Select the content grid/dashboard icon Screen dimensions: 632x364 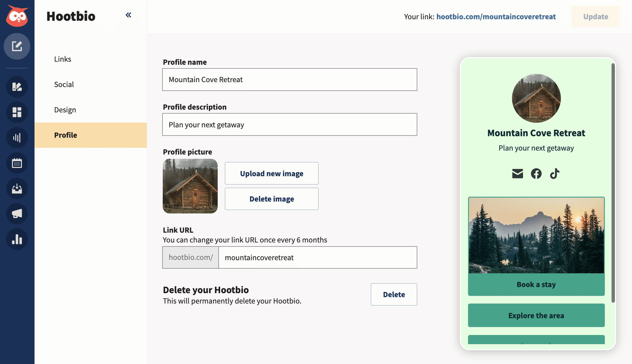[x=17, y=112]
